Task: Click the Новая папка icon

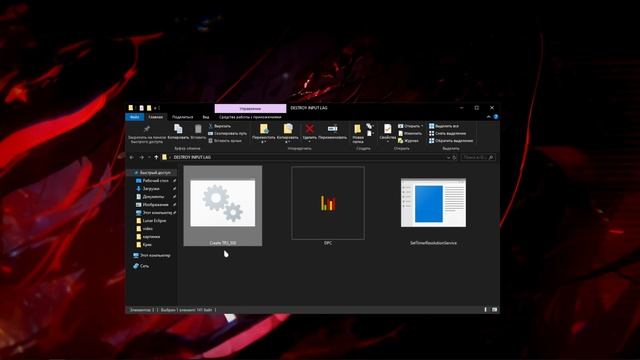Action: (358, 129)
